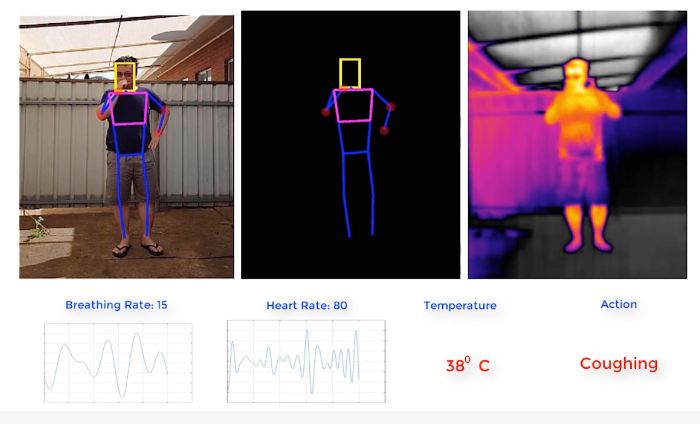Click the blue hip line in skeleton view

(x=355, y=153)
